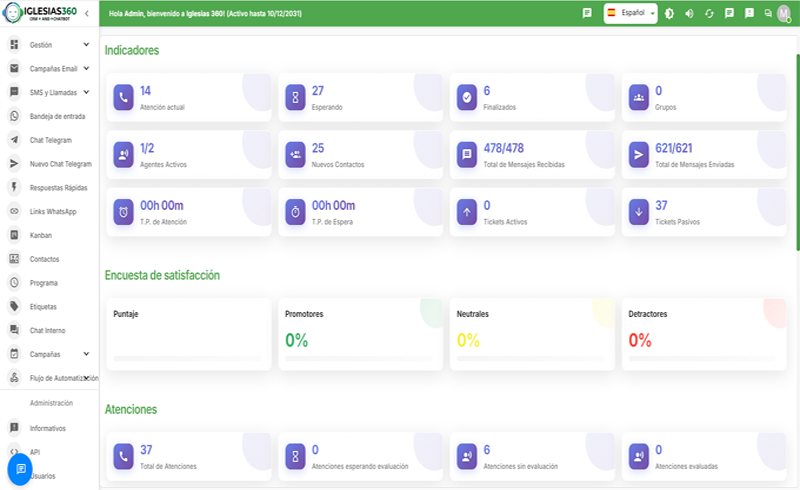This screenshot has height=490, width=800.
Task: Click the Links WhatsApp chain icon
Action: coord(14,211)
